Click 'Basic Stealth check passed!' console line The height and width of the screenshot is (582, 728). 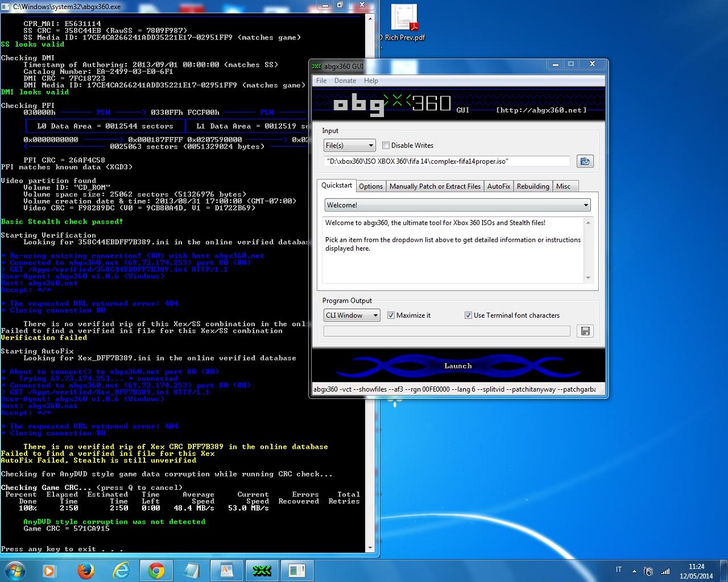[x=62, y=221]
